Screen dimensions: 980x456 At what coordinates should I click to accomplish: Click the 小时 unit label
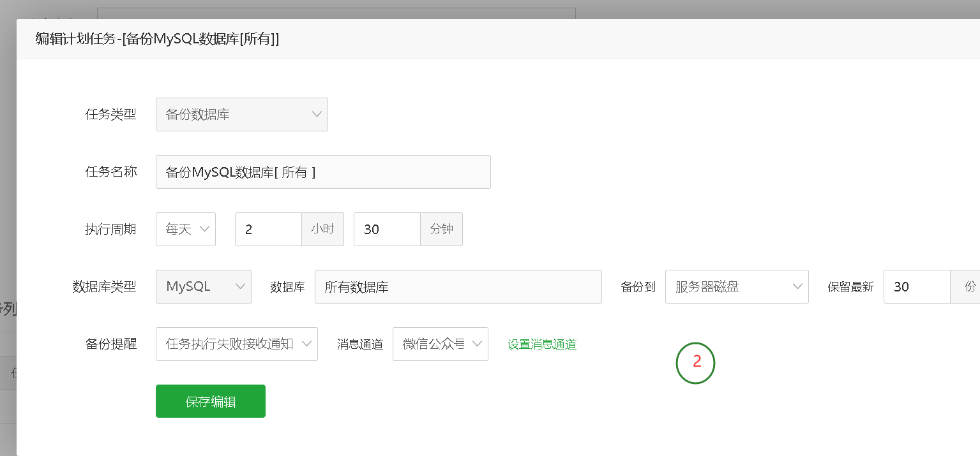[322, 229]
